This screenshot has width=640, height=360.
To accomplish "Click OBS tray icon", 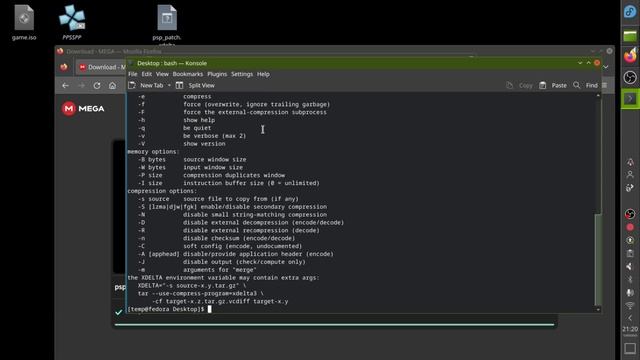I will pos(630,214).
